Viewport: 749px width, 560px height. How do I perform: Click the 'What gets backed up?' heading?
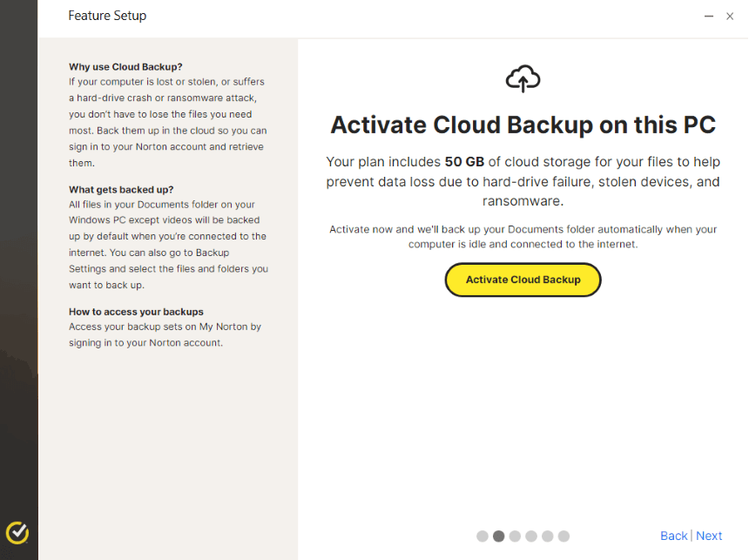pos(121,190)
